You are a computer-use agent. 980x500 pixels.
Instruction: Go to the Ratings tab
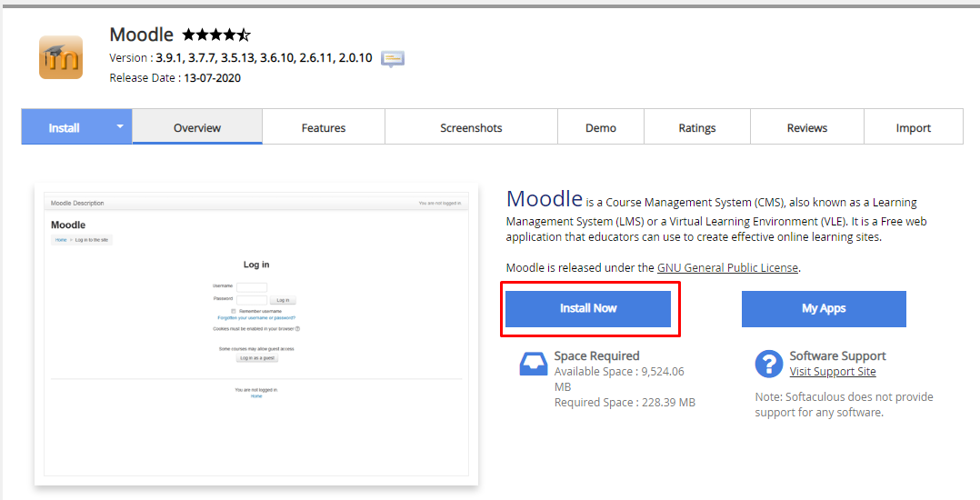[697, 127]
